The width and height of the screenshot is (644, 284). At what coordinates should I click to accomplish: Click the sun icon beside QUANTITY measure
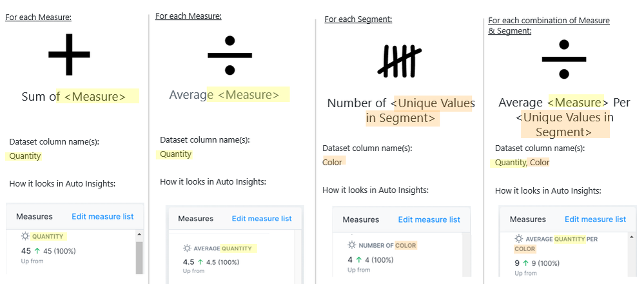pyautogui.click(x=25, y=236)
